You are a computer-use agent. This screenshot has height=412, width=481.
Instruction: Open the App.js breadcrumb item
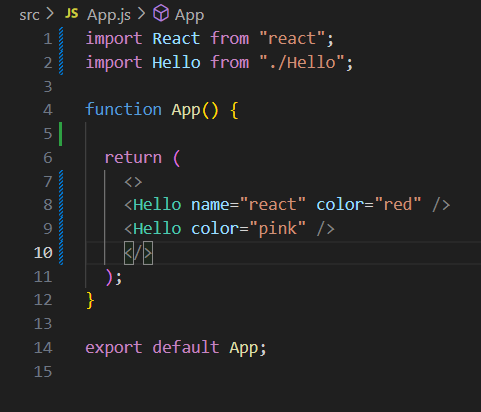click(x=109, y=16)
